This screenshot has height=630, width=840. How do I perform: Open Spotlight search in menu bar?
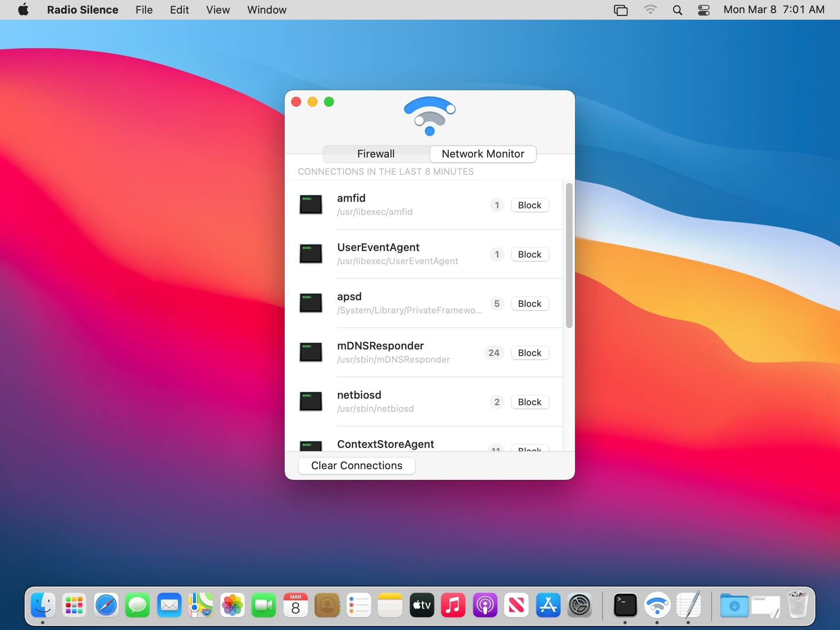[x=677, y=10]
